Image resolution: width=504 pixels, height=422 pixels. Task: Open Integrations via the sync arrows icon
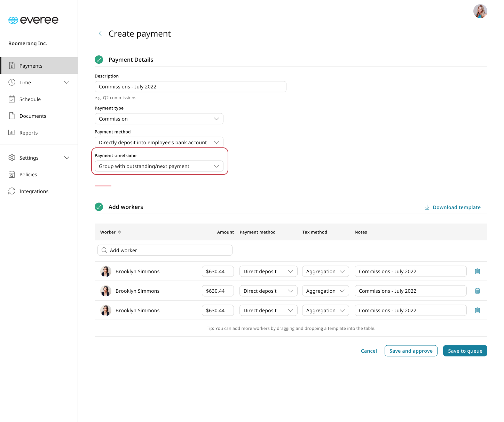(x=12, y=191)
